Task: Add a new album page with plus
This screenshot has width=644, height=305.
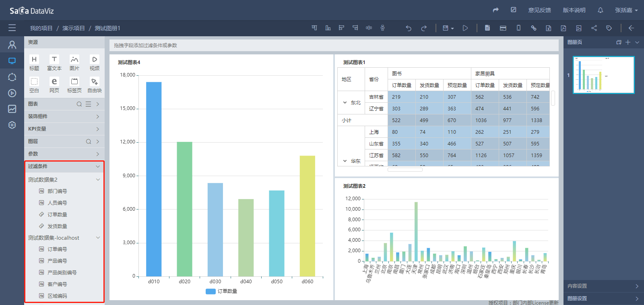Action: (628, 42)
